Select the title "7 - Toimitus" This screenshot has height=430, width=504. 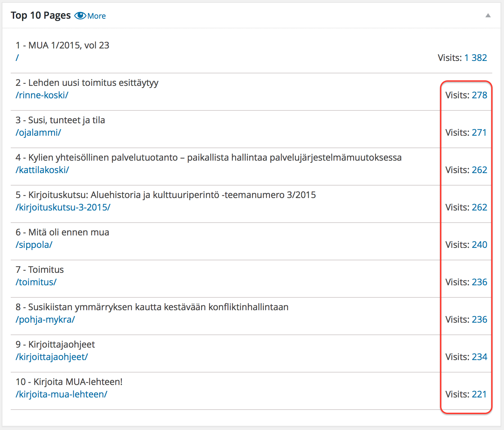tap(39, 270)
